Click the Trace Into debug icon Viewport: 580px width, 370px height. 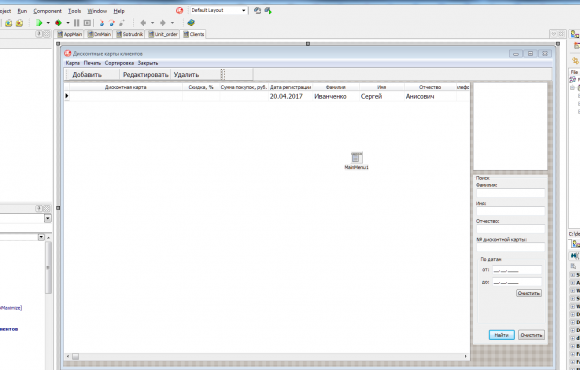[102, 23]
